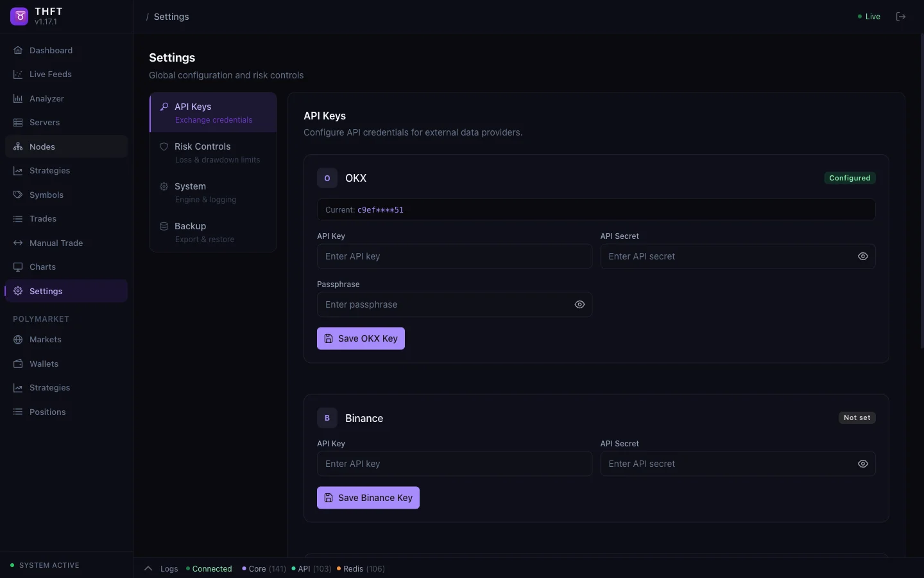Open the Analyzer page

pos(46,99)
